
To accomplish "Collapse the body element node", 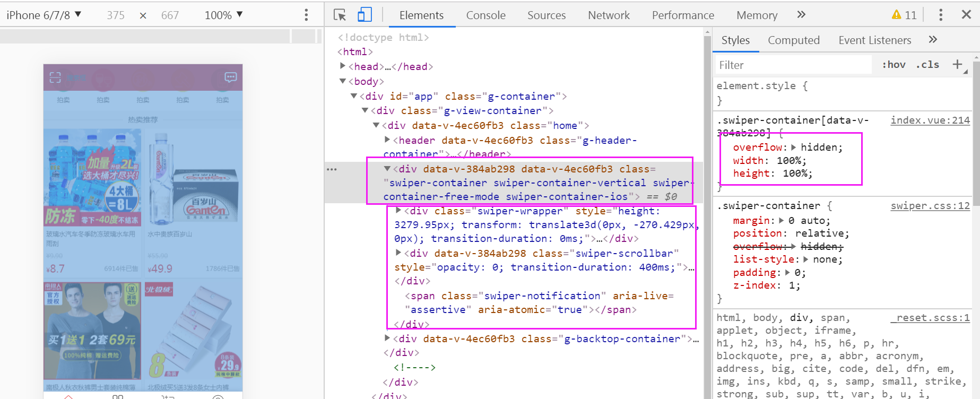I will (x=343, y=81).
